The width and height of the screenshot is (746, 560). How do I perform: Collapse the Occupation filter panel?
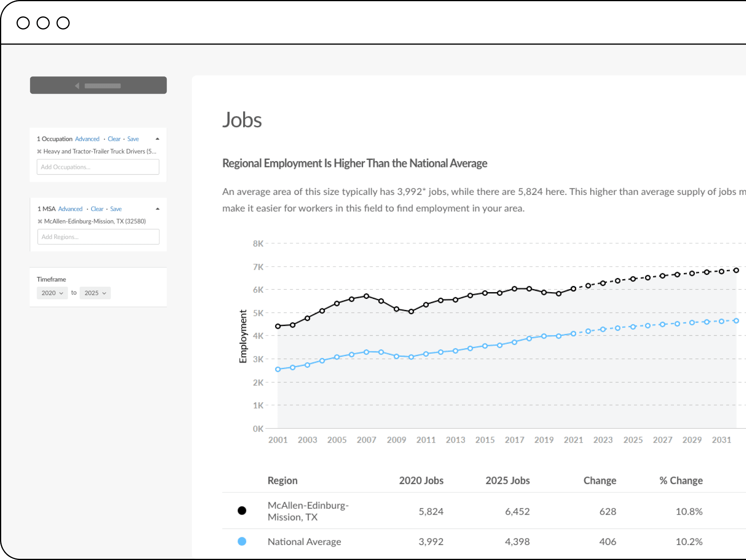(157, 139)
